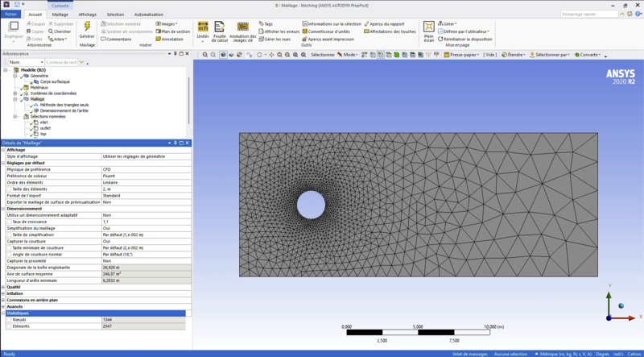Click the pan arrows icon
The height and width of the screenshot is (357, 644).
click(271, 55)
